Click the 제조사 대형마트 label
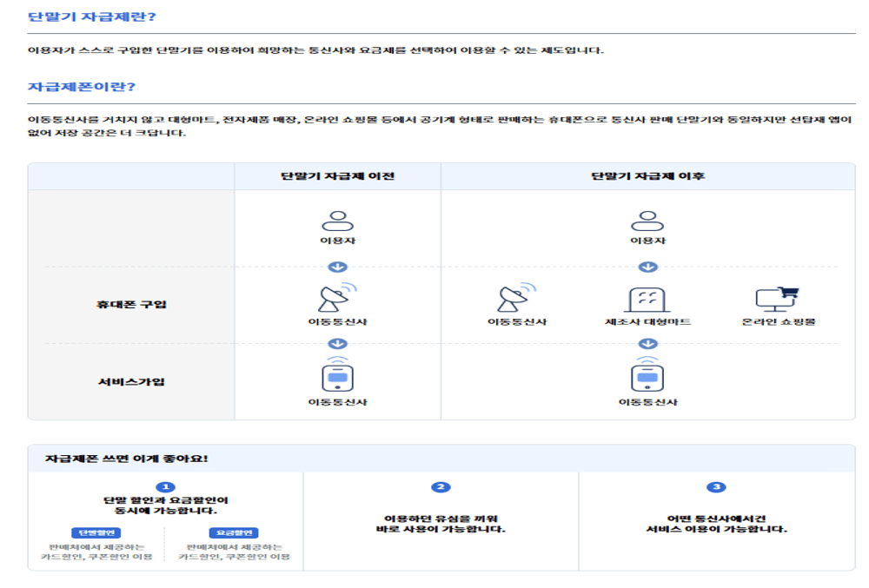The image size is (869, 588). pos(648,321)
